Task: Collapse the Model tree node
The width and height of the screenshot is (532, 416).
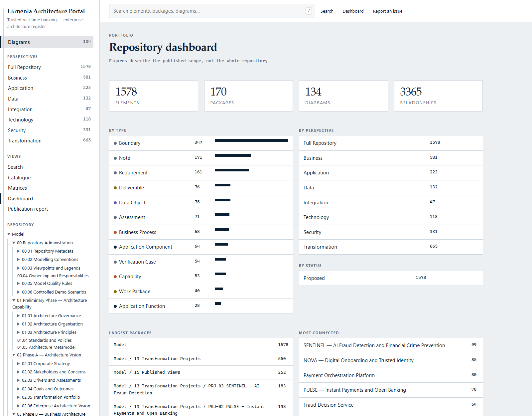Action: pyautogui.click(x=9, y=234)
